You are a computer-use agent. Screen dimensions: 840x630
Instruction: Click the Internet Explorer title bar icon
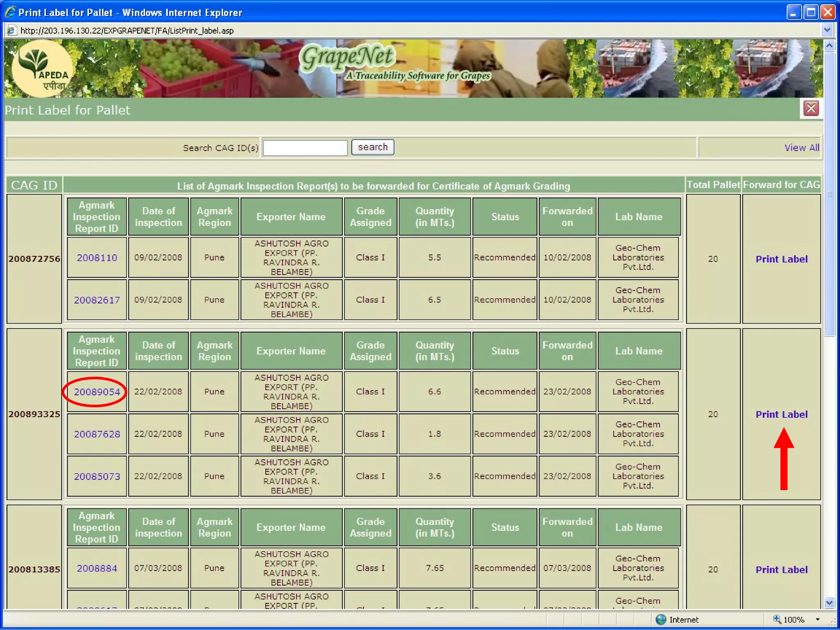click(x=10, y=12)
